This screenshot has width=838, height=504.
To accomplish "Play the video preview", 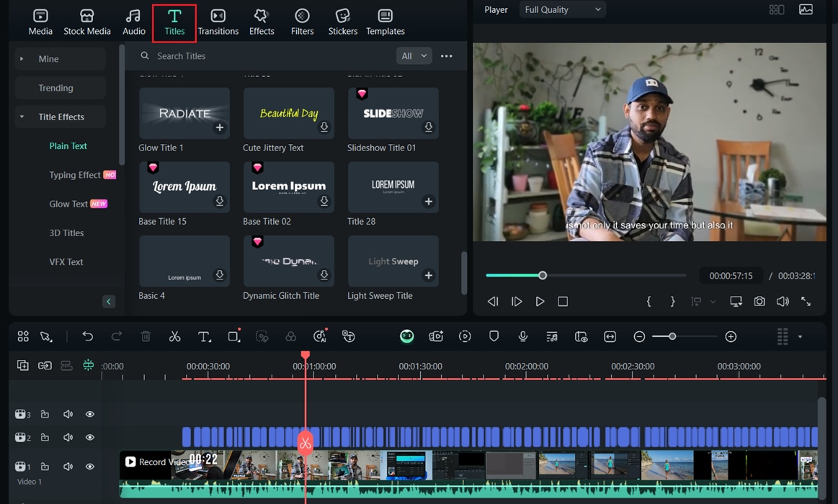I will (x=540, y=302).
